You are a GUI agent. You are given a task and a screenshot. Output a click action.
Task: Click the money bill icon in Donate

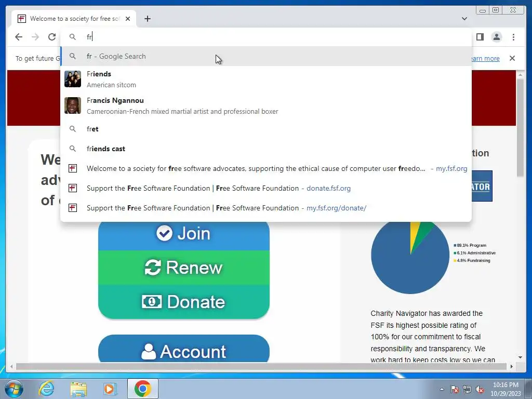click(152, 302)
